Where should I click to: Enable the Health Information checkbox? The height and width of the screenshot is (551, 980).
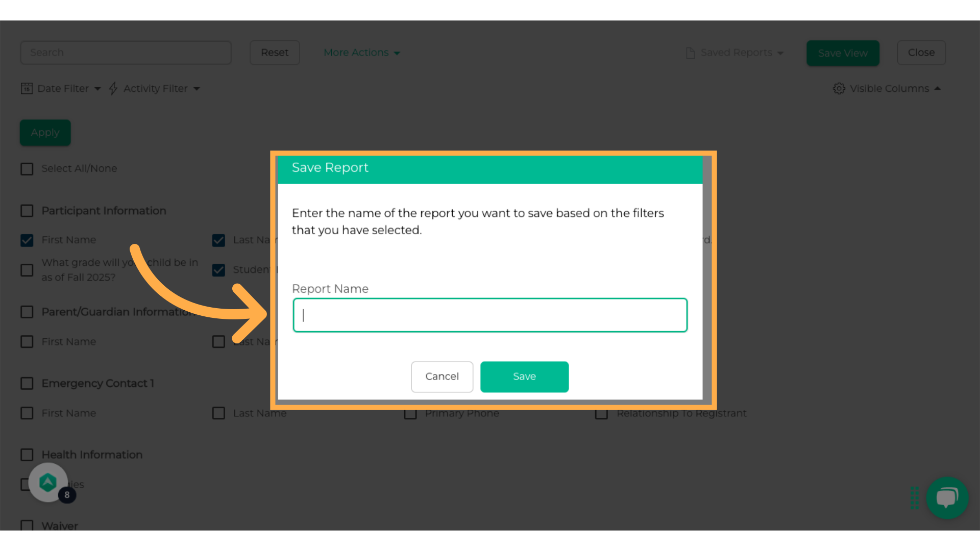(x=27, y=455)
